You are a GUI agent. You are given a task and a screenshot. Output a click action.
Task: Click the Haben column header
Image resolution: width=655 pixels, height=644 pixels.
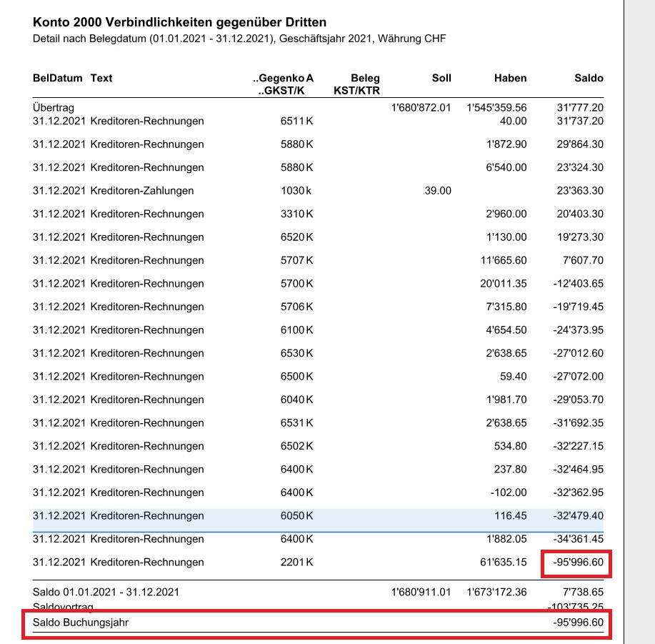pos(511,78)
